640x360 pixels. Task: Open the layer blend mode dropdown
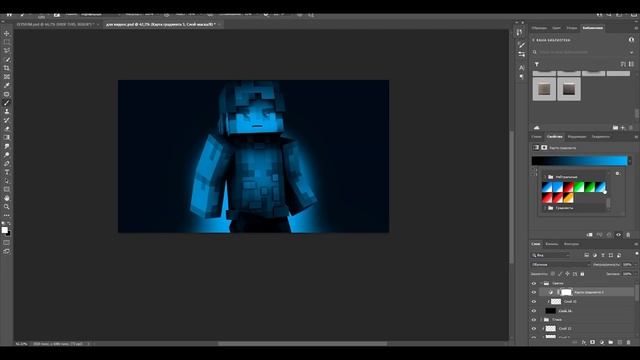pos(560,264)
